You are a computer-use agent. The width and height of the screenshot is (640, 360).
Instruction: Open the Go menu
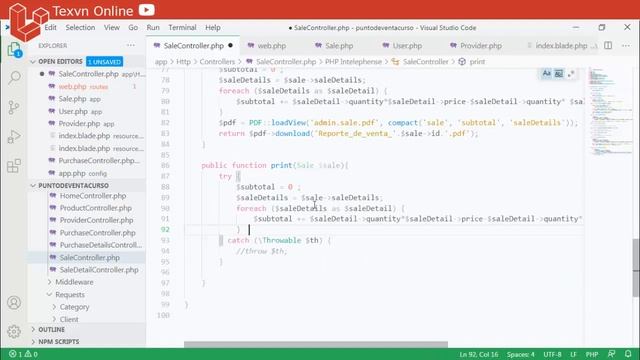coord(133,27)
